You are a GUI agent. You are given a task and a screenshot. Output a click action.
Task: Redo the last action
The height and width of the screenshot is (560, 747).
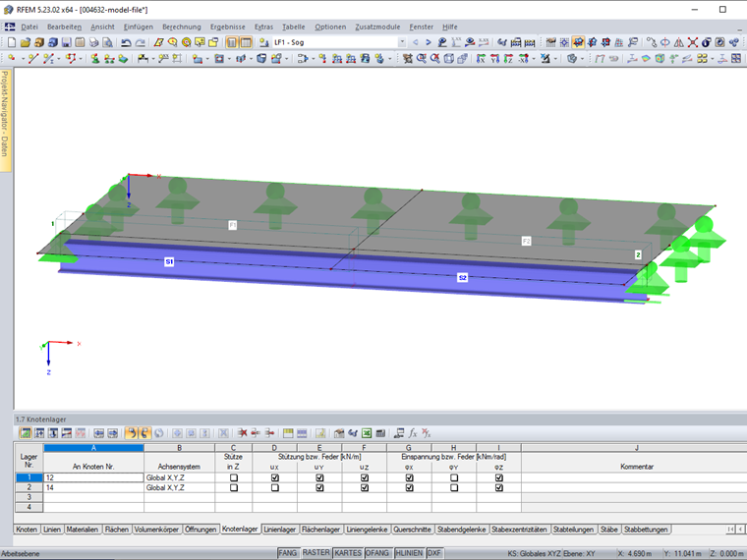tap(140, 42)
